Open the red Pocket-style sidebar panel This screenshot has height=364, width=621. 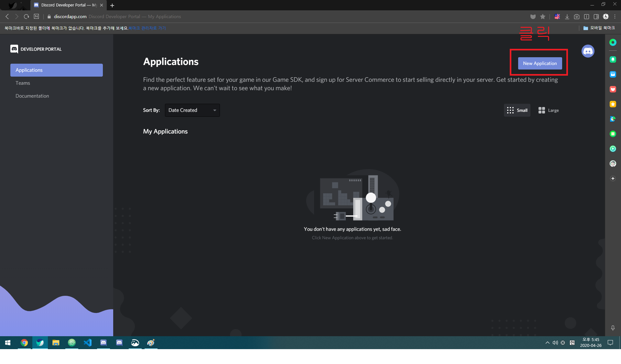point(613,89)
